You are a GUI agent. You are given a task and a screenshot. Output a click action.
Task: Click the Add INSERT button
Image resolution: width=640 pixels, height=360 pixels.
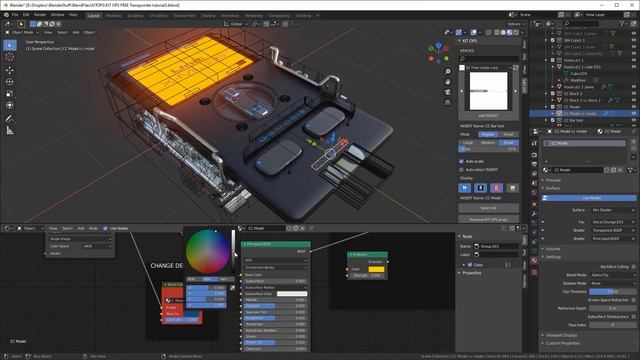click(x=489, y=116)
